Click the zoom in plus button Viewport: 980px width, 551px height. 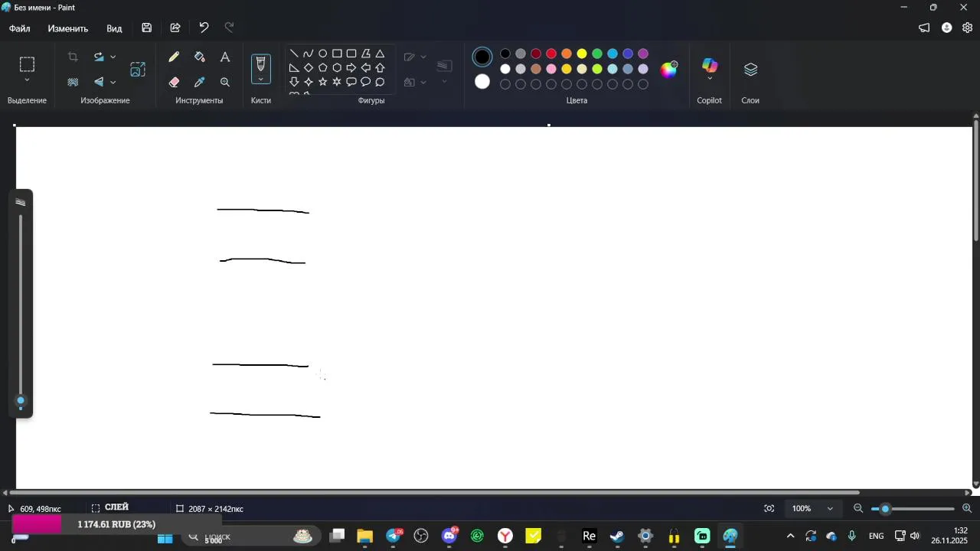(x=967, y=508)
